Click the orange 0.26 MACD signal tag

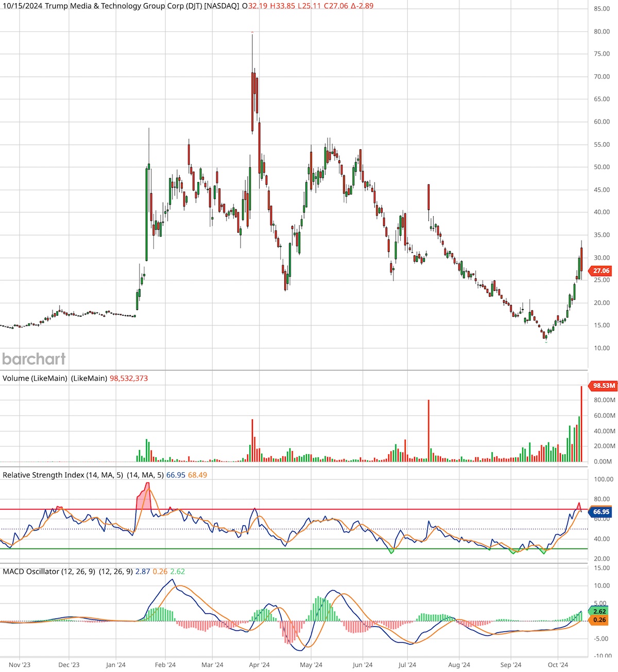[598, 620]
